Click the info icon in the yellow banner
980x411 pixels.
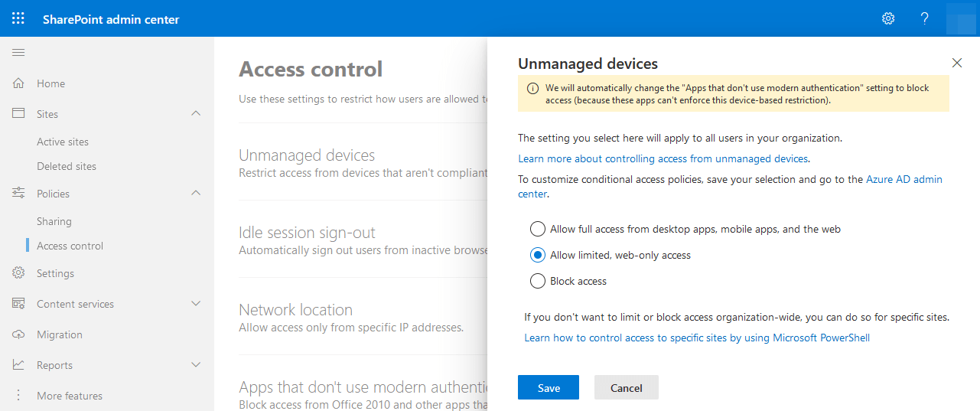point(533,89)
